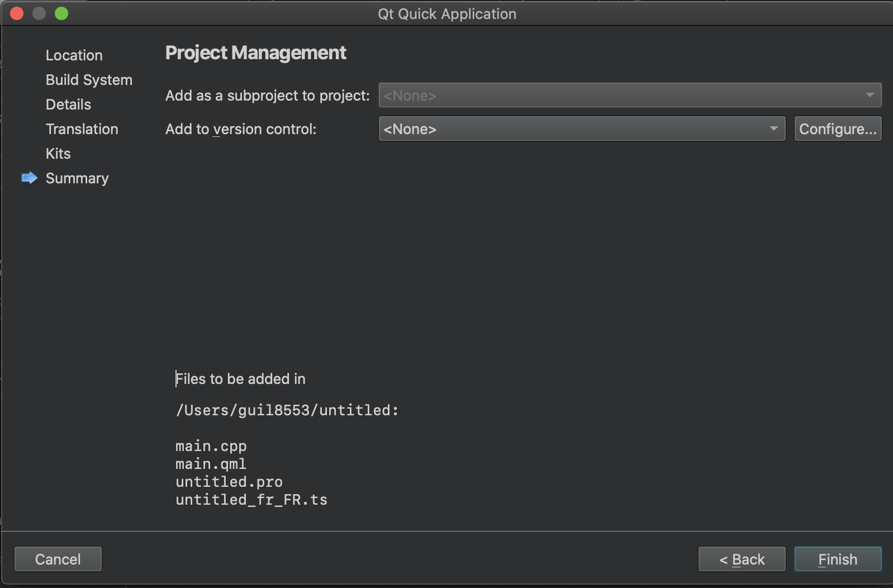The width and height of the screenshot is (893, 588).
Task: Click the Add as a subproject label
Action: 268,96
